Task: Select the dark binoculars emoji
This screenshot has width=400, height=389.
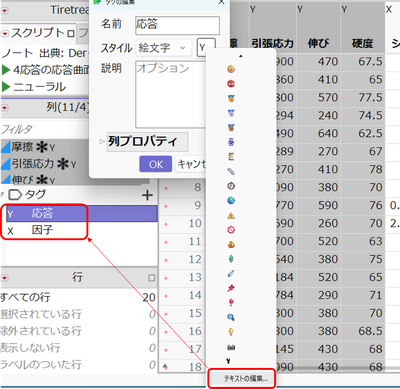Action: click(231, 347)
